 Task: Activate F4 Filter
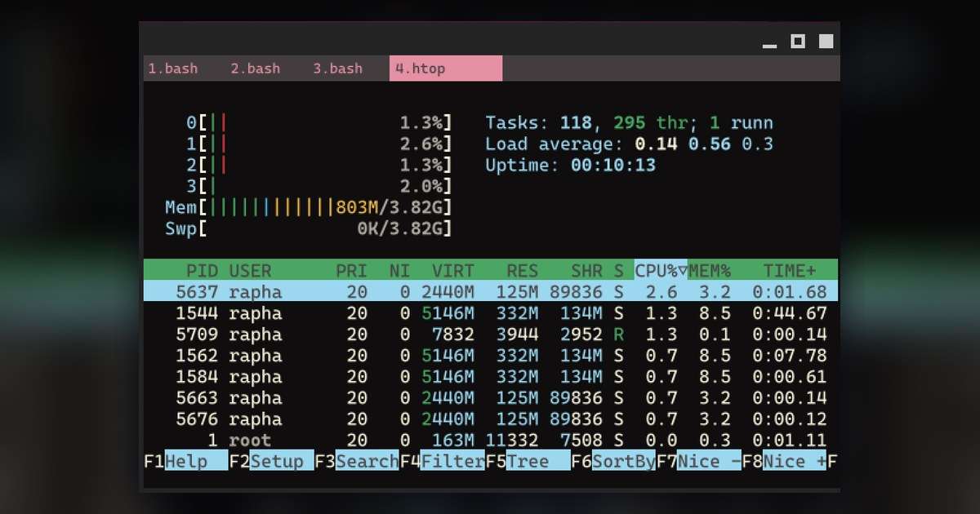coord(442,462)
